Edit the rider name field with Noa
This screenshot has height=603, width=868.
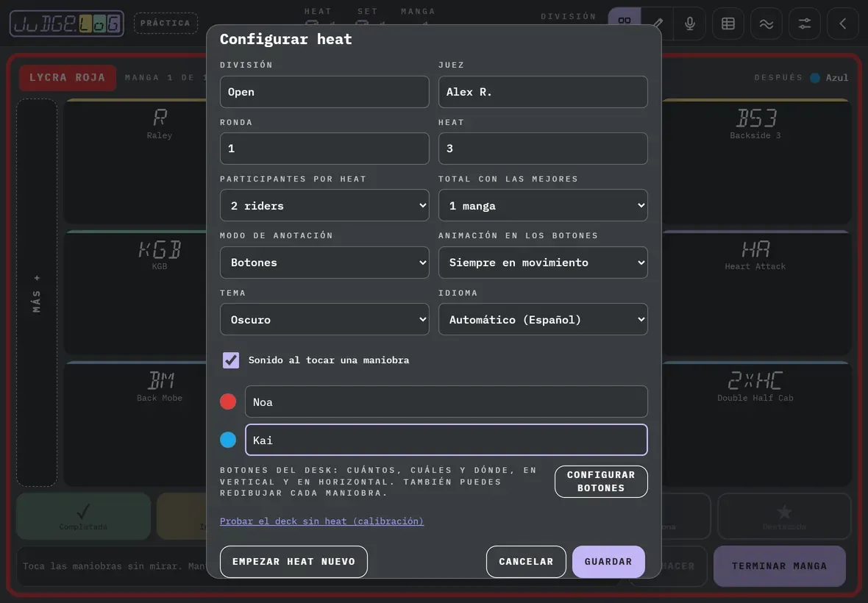(x=447, y=402)
